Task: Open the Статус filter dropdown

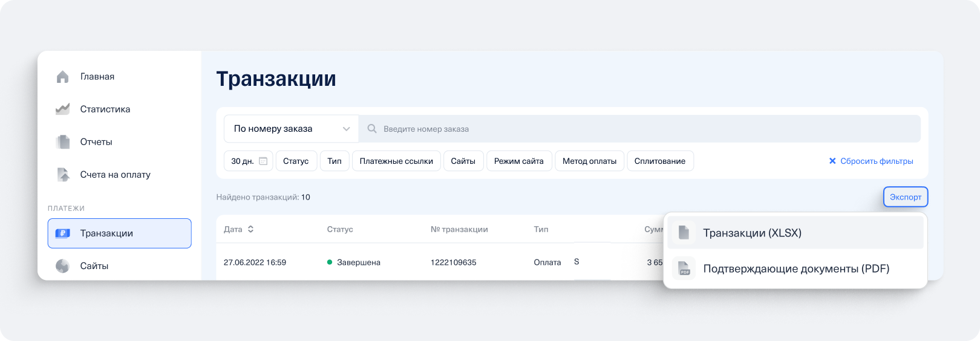Action: (x=296, y=161)
